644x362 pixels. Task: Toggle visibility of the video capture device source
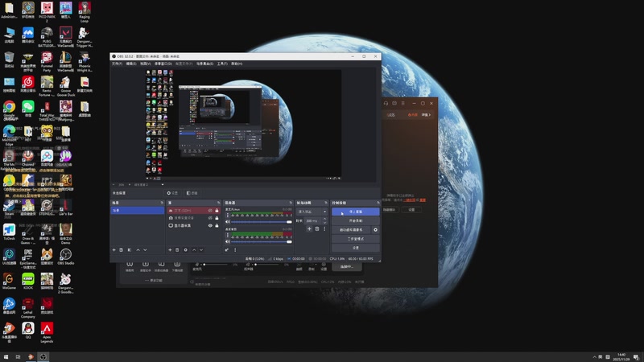tap(210, 218)
